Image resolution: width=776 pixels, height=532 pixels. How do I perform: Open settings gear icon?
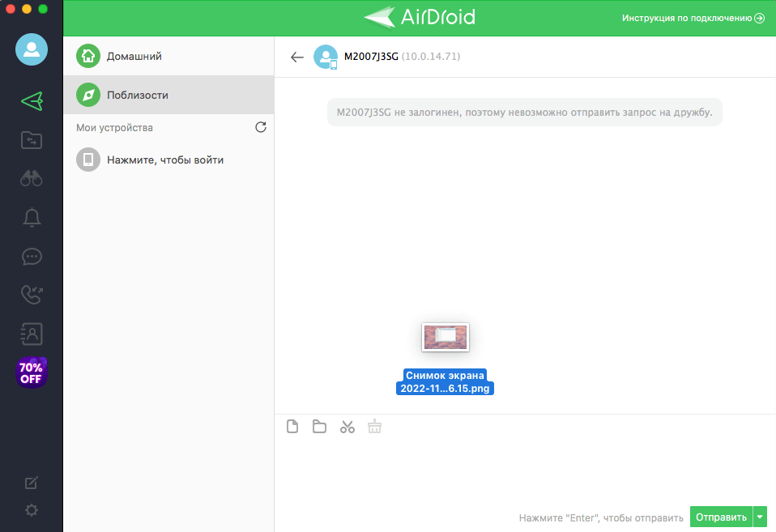coord(32,510)
